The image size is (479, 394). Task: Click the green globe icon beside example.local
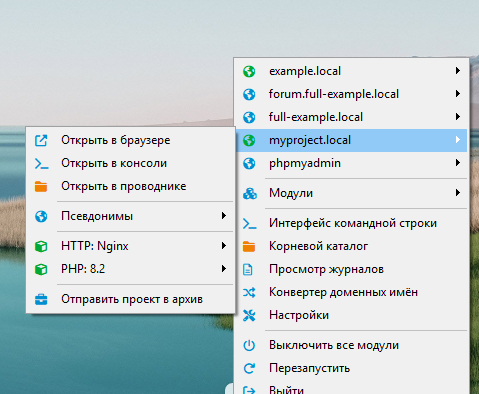pyautogui.click(x=249, y=71)
